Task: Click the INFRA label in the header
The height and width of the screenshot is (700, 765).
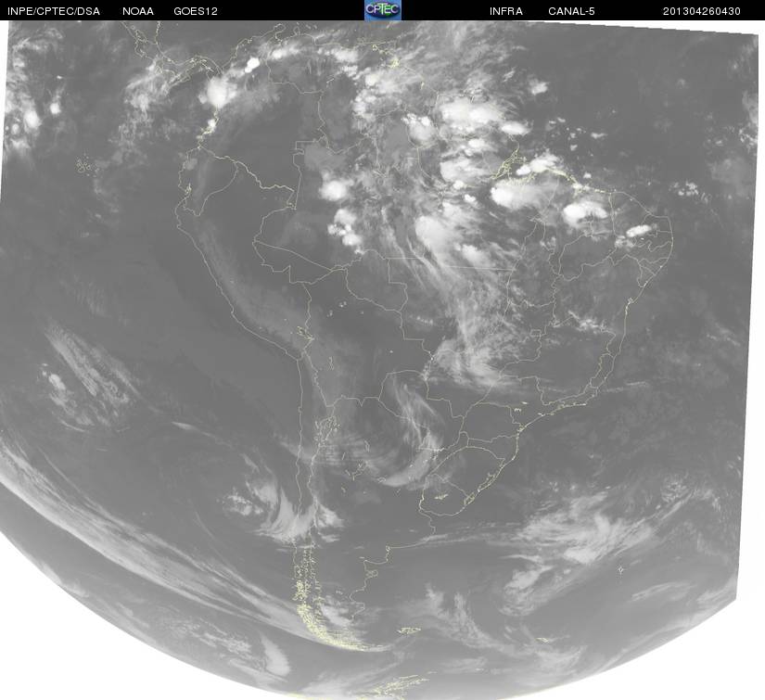Action: click(x=506, y=11)
